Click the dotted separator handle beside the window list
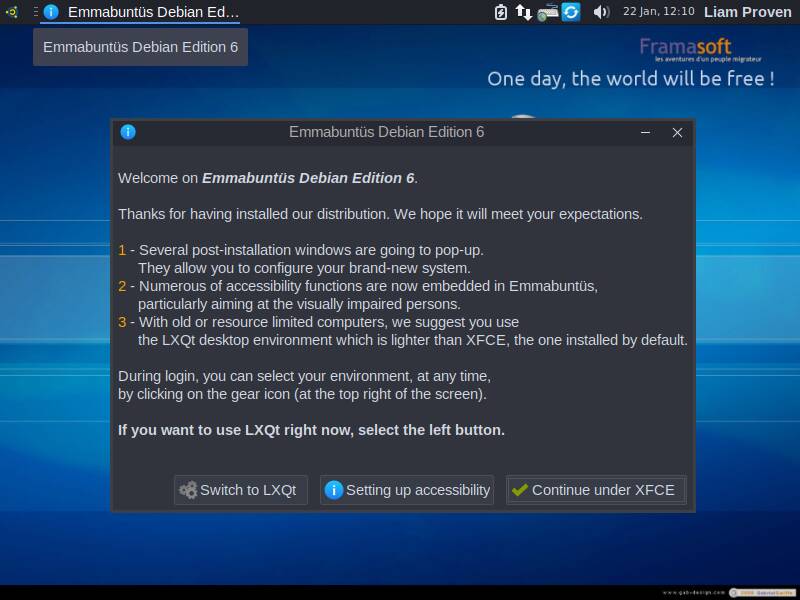The height and width of the screenshot is (600, 800). pyautogui.click(x=36, y=12)
